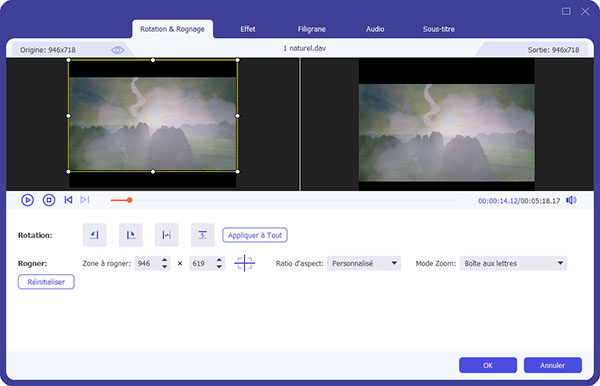
Task: Click the Origine: 946x718 label
Action: point(48,50)
